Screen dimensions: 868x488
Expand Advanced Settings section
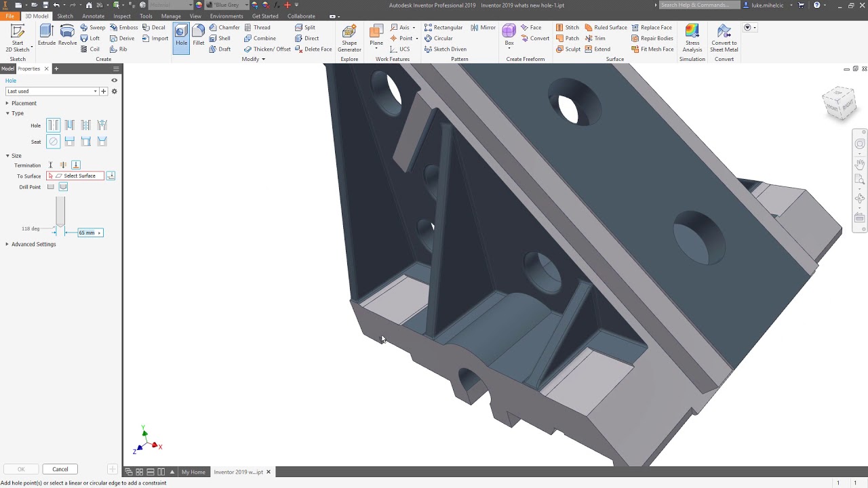(x=31, y=244)
